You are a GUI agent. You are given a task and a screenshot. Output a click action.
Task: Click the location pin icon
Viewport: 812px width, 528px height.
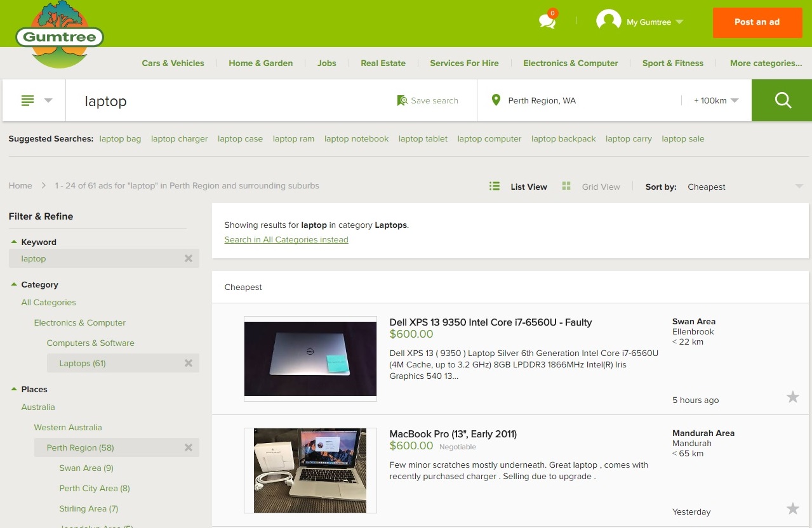tap(496, 100)
